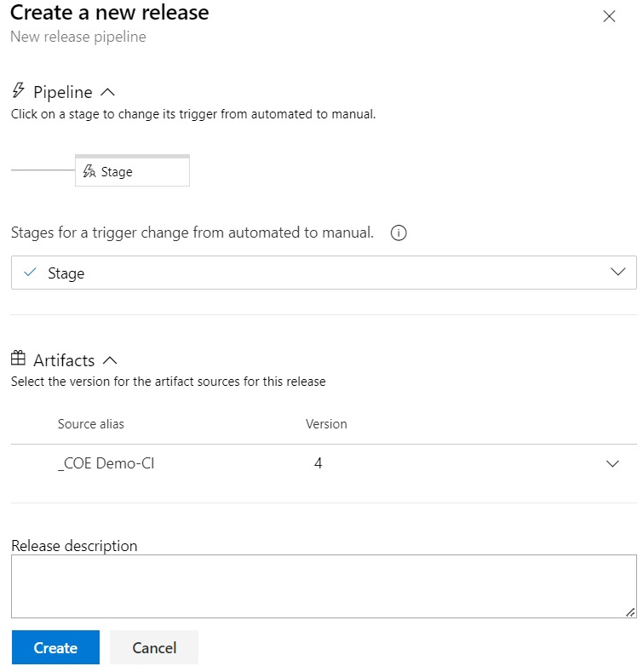Click the Pipeline lightning bolt icon
Viewport: 643px width, 672px height.
tap(19, 91)
